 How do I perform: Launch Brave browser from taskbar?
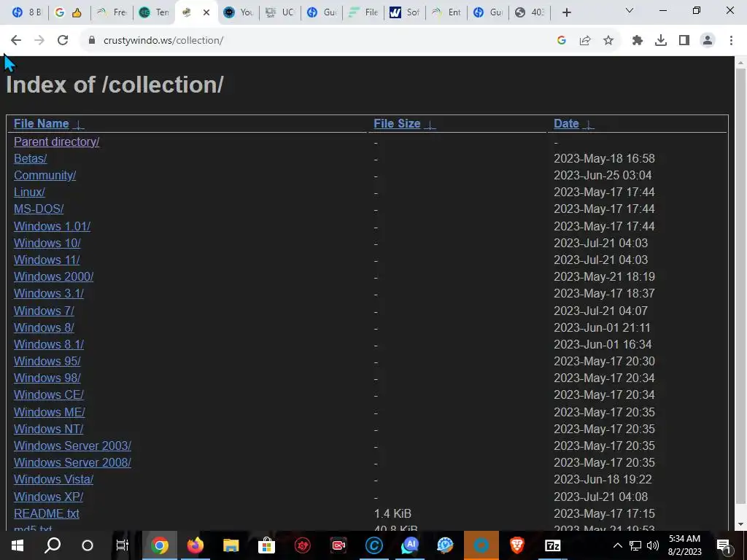(517, 545)
